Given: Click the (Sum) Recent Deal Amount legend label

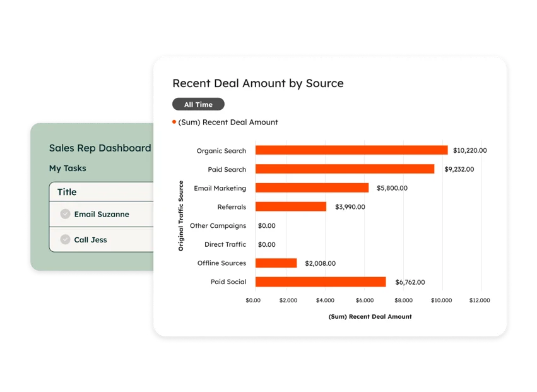Looking at the screenshot, I should tap(228, 122).
